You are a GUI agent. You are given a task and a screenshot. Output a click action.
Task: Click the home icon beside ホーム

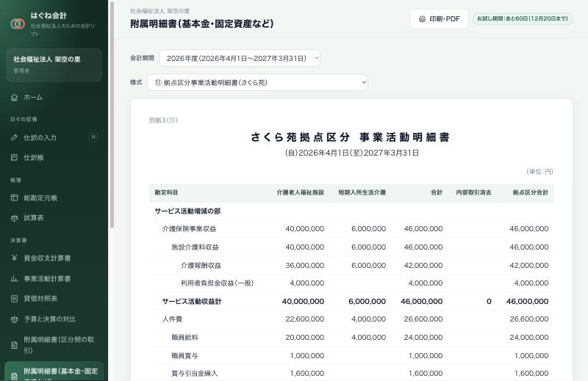[14, 98]
